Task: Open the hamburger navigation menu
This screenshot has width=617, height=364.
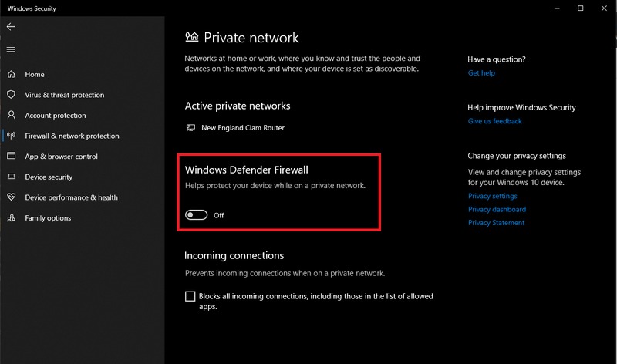Action: (x=11, y=49)
